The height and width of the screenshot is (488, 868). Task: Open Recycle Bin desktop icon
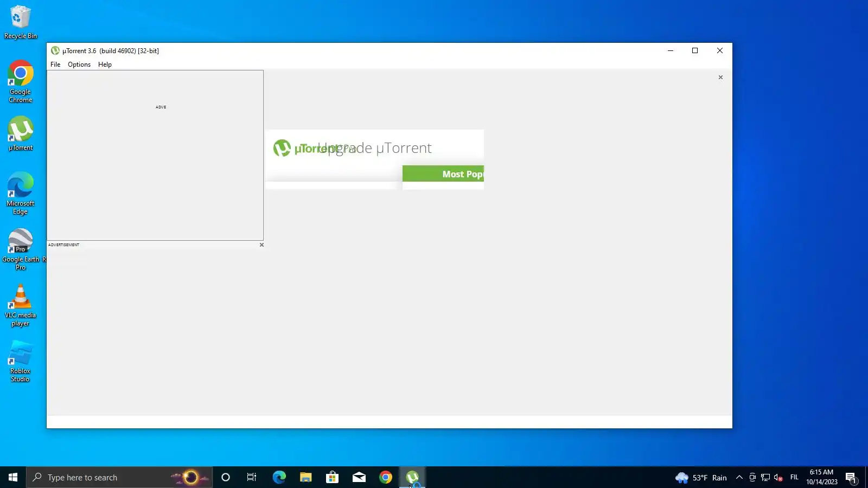[21, 22]
